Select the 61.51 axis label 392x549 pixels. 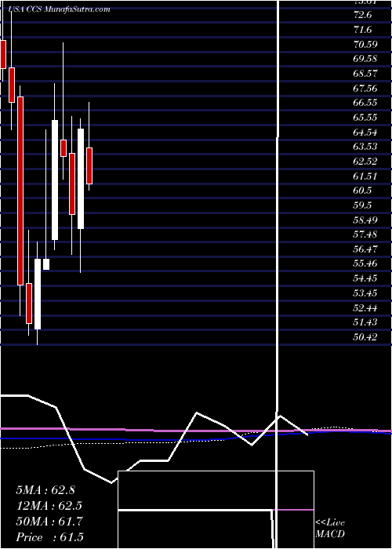(365, 176)
